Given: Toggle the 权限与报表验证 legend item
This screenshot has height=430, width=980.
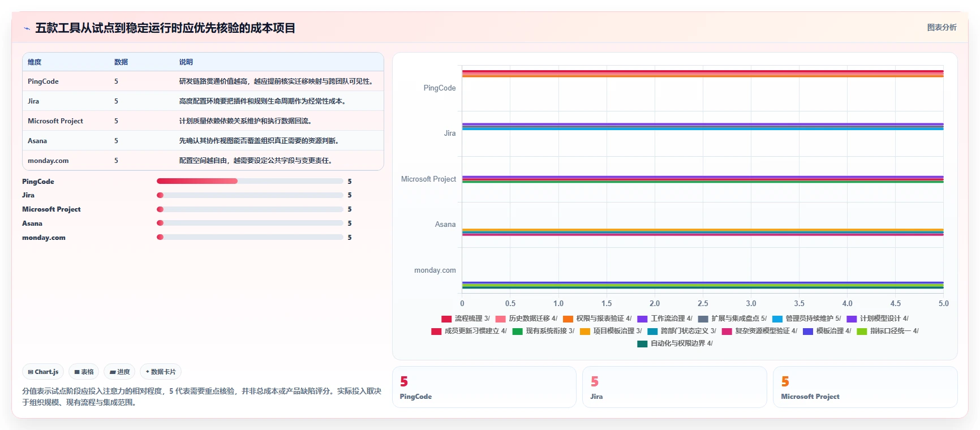Looking at the screenshot, I should pos(597,319).
